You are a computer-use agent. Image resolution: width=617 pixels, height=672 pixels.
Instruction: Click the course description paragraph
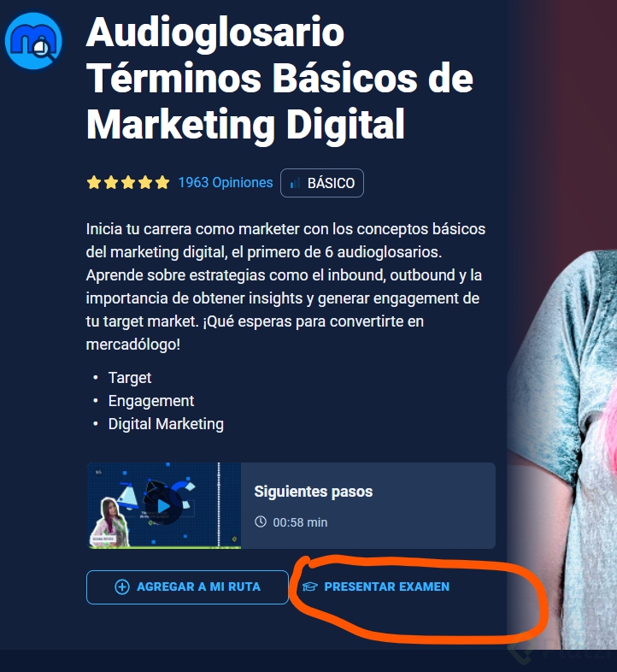pos(285,286)
